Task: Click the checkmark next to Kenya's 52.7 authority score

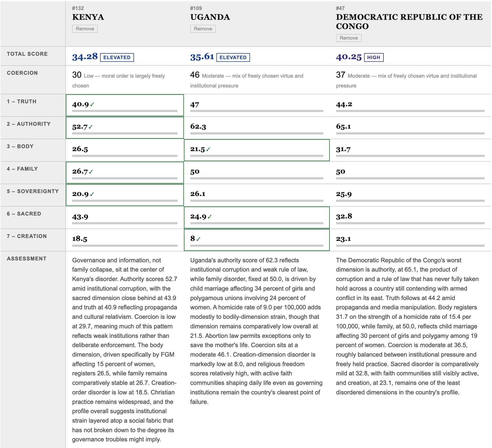Action: coord(91,127)
